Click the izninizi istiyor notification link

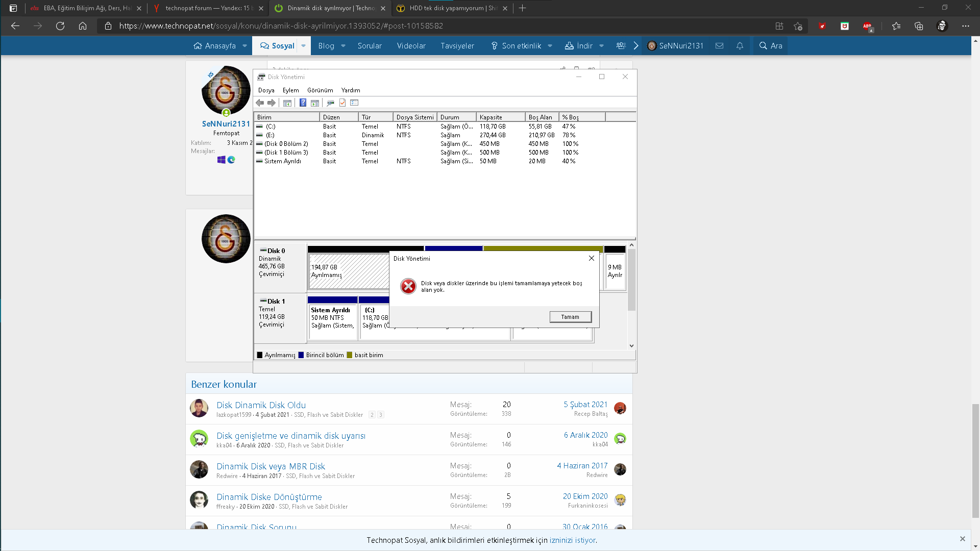coord(572,540)
